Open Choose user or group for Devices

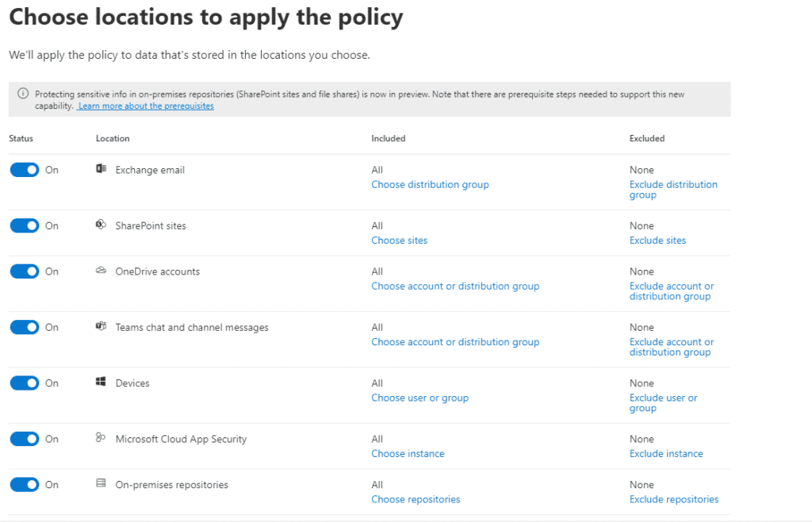(420, 398)
